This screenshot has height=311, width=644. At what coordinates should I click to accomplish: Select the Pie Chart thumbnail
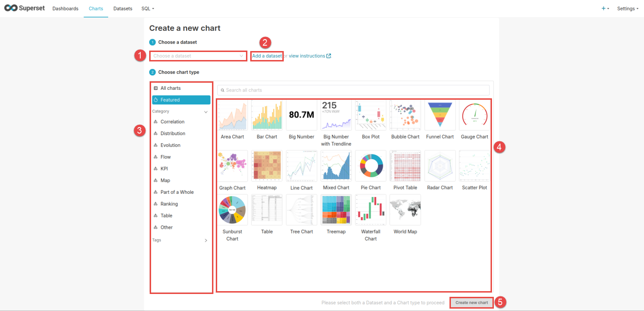(371, 166)
